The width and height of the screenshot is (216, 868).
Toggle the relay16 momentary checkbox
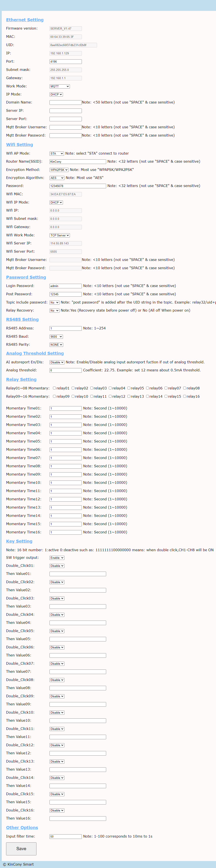tap(185, 396)
